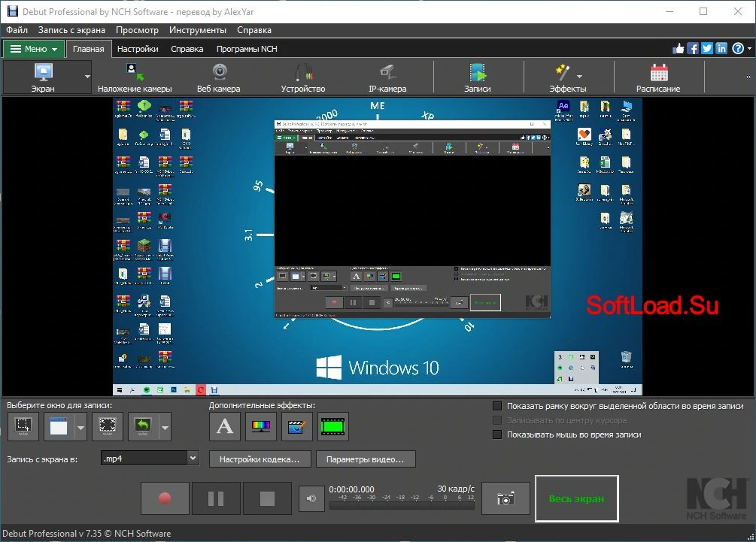The width and height of the screenshot is (756, 542).
Task: Open the Расписание schedule
Action: (x=658, y=77)
